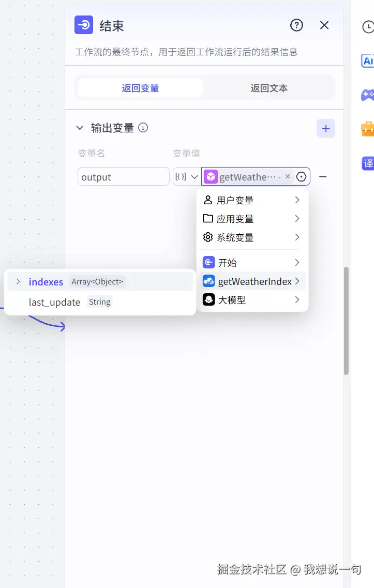Add a new output variable with plus button
Screen dimensions: 374x588
click(x=325, y=129)
